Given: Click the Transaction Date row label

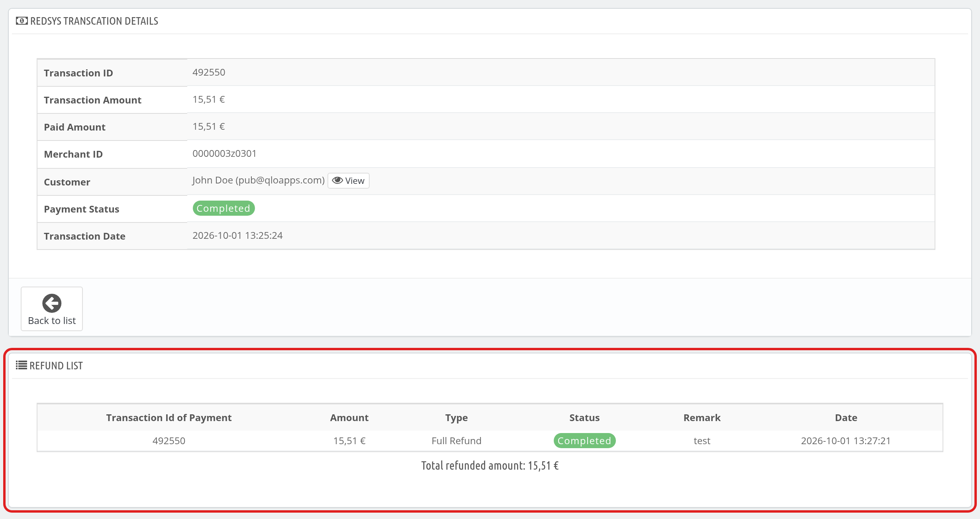Looking at the screenshot, I should tap(84, 236).
